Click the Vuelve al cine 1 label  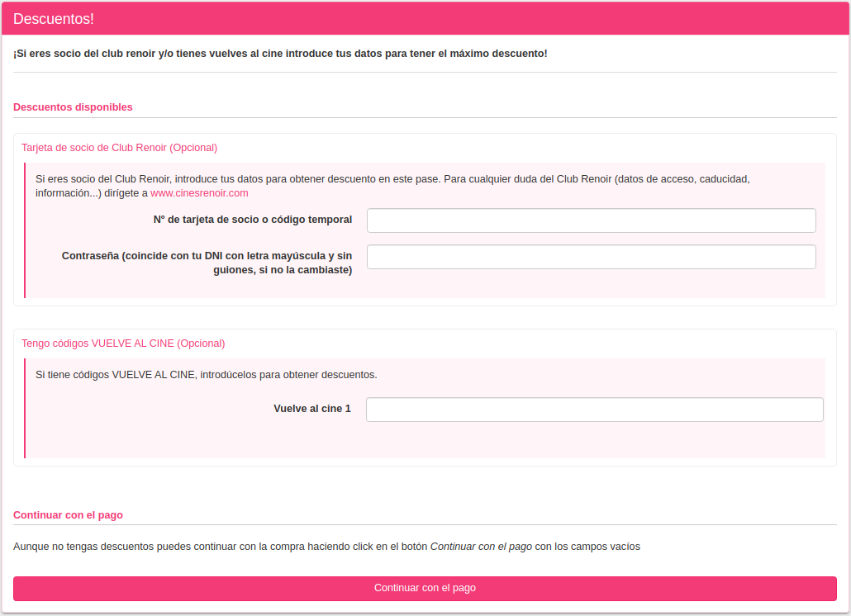[311, 409]
